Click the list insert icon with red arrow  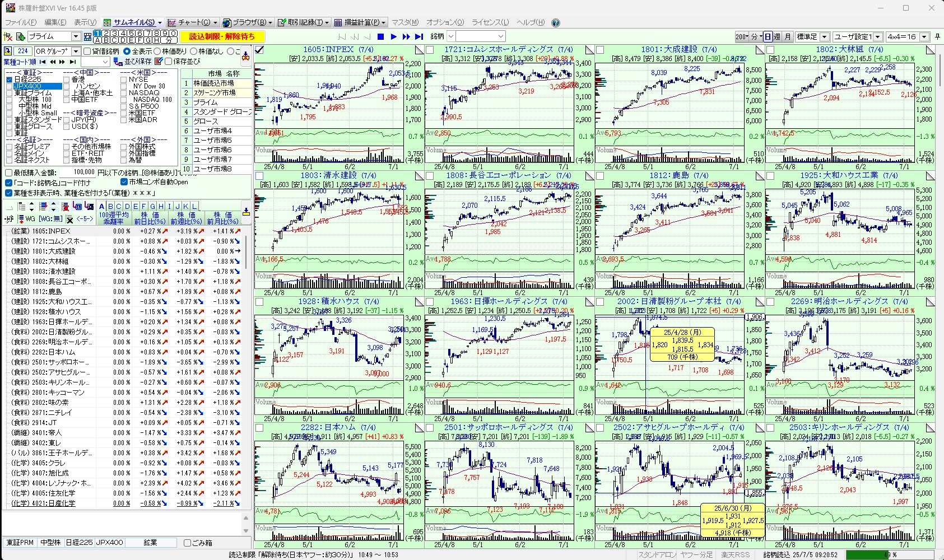coord(43,206)
